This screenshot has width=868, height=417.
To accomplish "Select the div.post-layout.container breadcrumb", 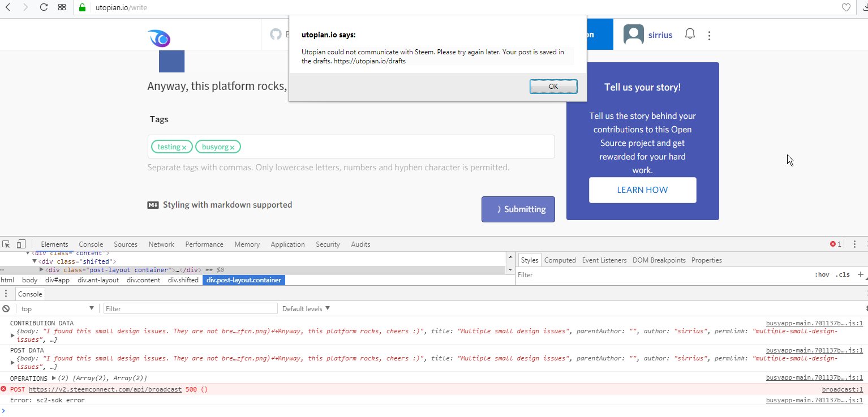I will pyautogui.click(x=244, y=280).
